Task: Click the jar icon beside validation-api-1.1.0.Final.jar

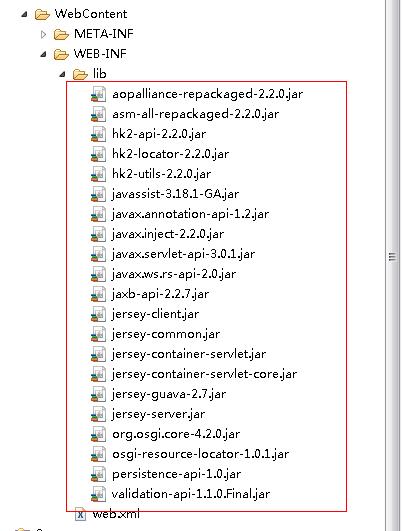Action: tap(98, 494)
